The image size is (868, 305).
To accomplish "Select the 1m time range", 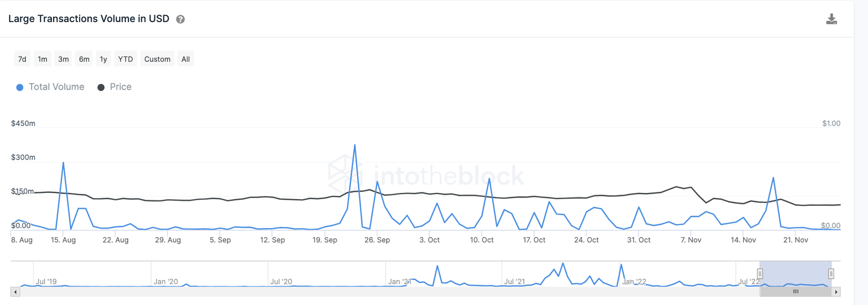I will (42, 59).
